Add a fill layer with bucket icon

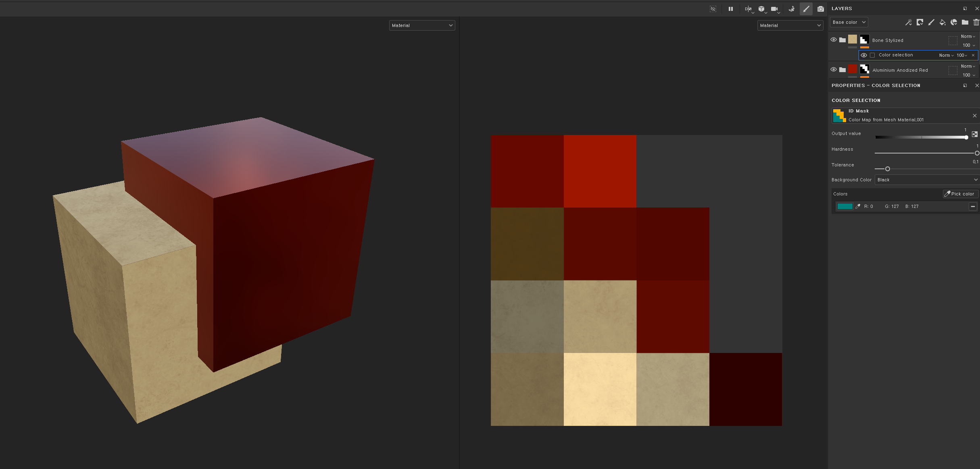(x=942, y=22)
